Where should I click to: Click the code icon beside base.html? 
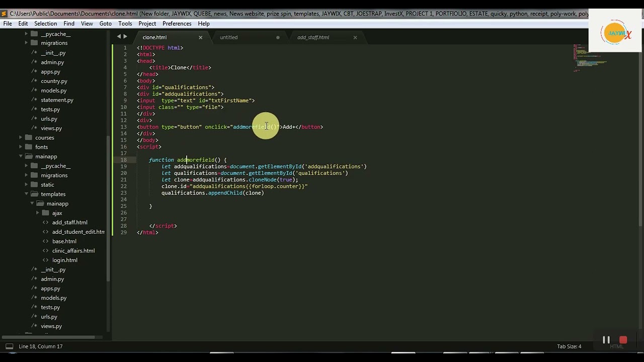point(46,241)
